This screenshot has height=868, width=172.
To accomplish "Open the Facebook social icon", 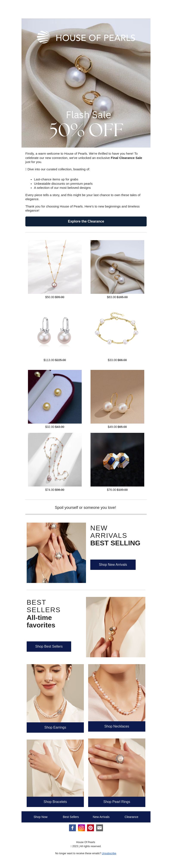I will tap(72, 828).
